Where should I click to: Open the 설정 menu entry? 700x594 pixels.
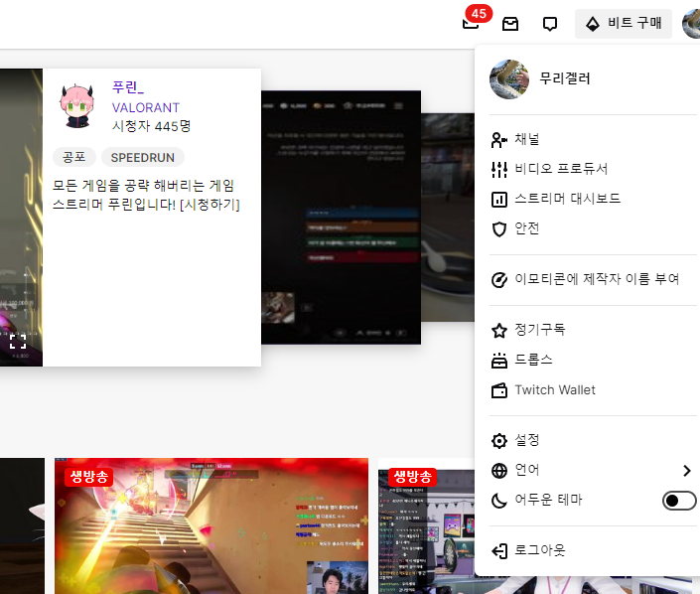point(593,440)
